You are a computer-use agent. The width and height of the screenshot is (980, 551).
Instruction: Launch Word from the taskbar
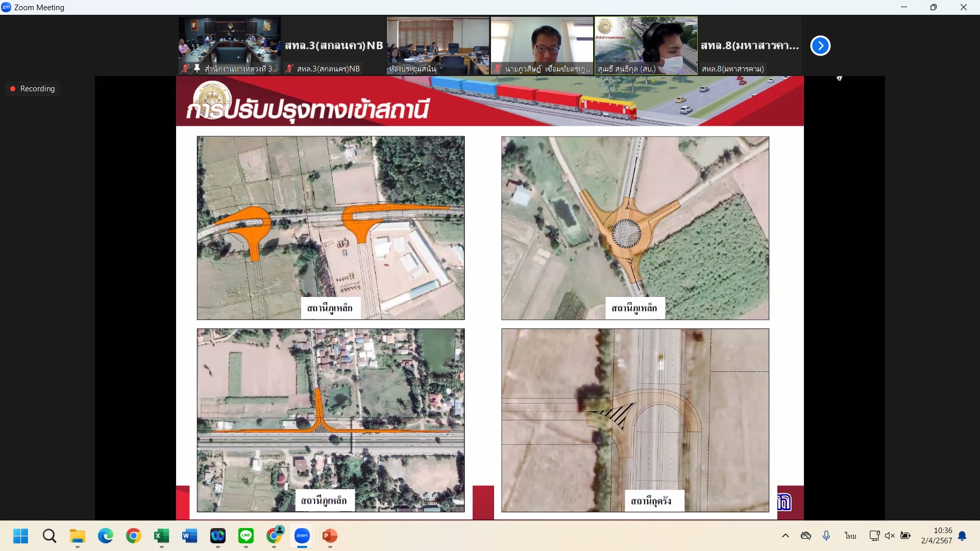click(x=189, y=536)
